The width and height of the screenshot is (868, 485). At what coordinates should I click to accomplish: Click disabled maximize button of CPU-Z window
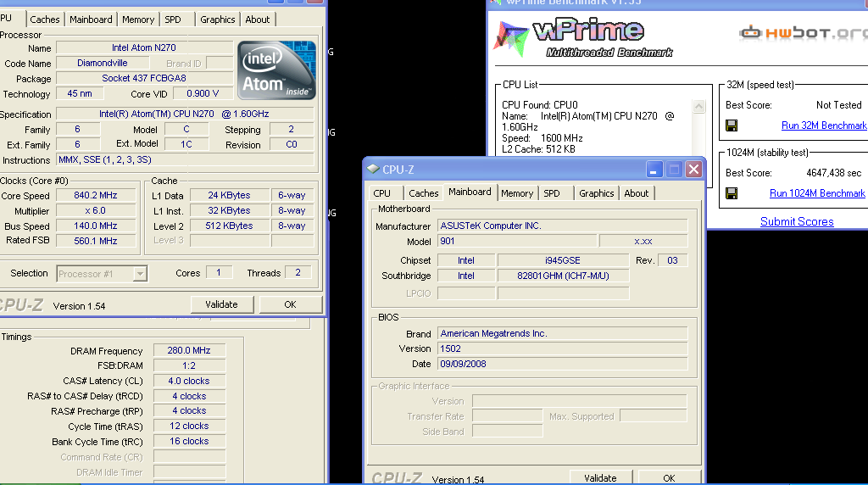pyautogui.click(x=674, y=170)
